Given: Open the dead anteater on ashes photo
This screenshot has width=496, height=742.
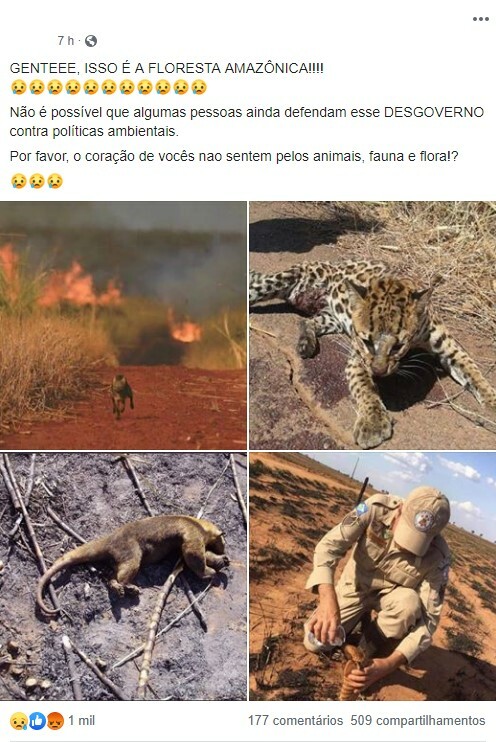Looking at the screenshot, I should (x=123, y=576).
